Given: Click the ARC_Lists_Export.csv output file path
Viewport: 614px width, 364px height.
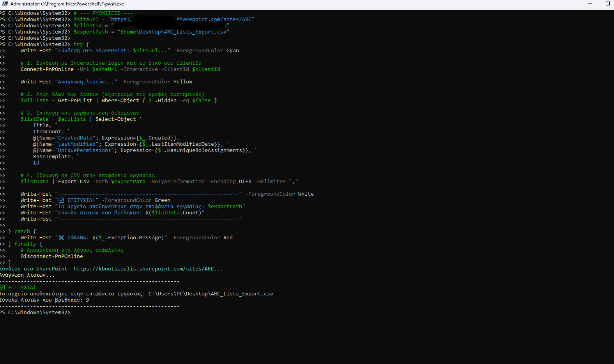Looking at the screenshot, I should [211, 294].
